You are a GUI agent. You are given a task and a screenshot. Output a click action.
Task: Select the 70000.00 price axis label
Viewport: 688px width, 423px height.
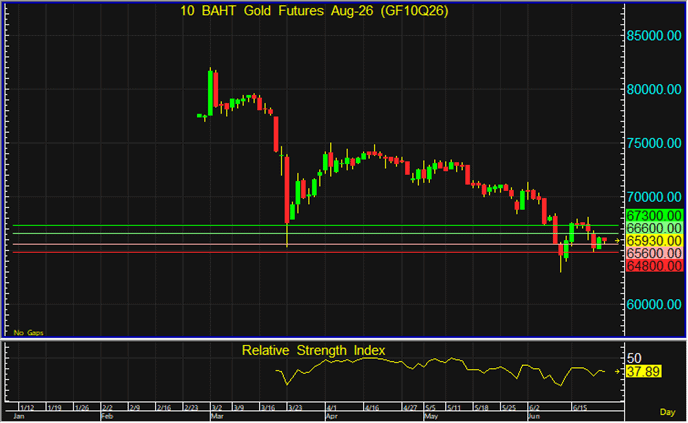tap(654, 197)
